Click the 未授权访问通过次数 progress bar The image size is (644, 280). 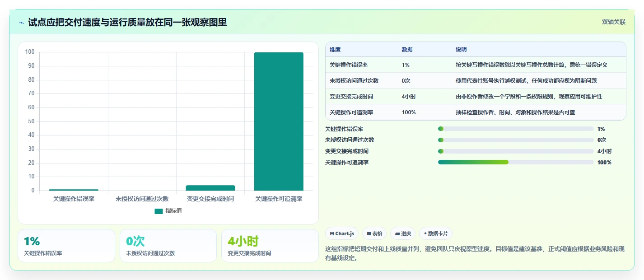point(516,140)
